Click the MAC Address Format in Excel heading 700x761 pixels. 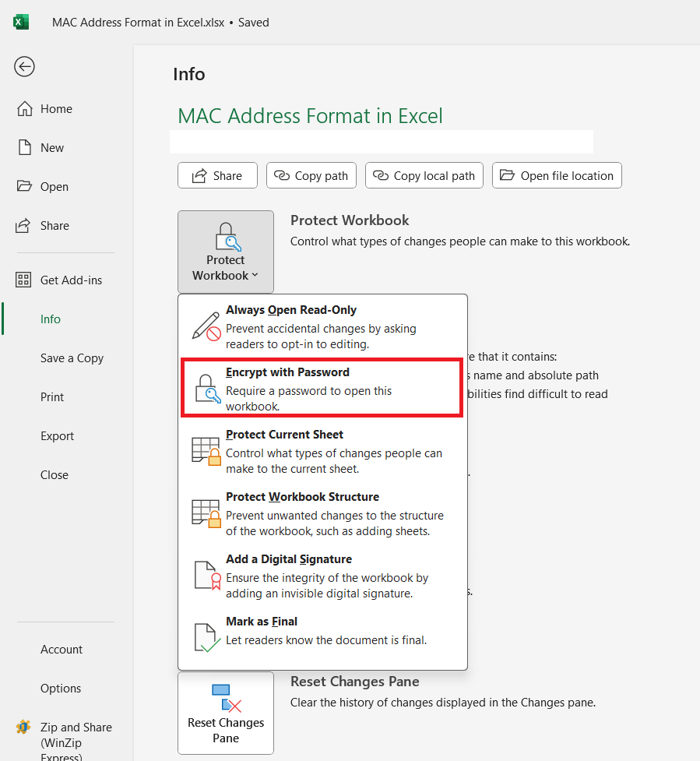[310, 116]
